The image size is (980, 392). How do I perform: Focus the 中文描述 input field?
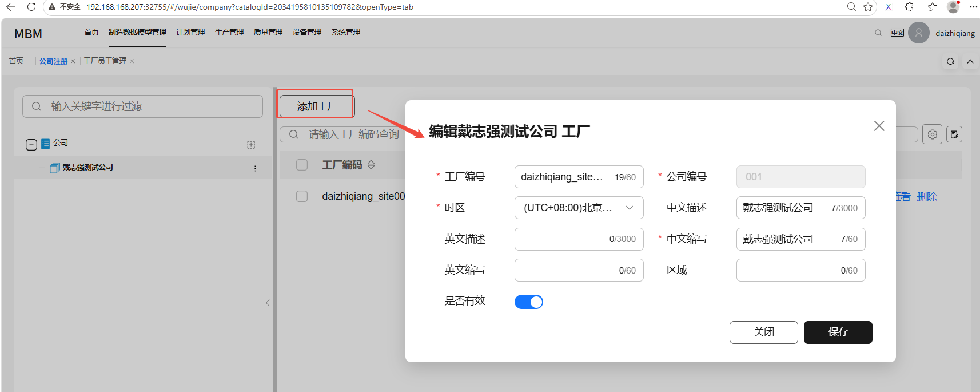(801, 208)
